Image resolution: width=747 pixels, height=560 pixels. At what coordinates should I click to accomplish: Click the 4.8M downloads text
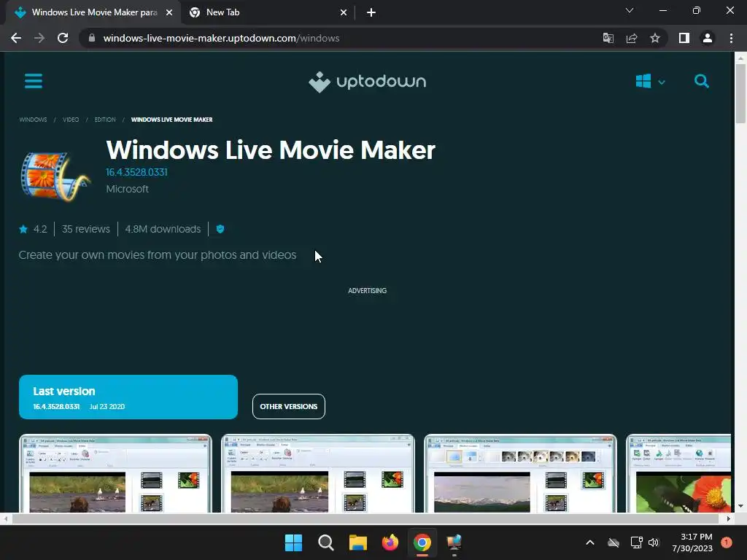[163, 229]
